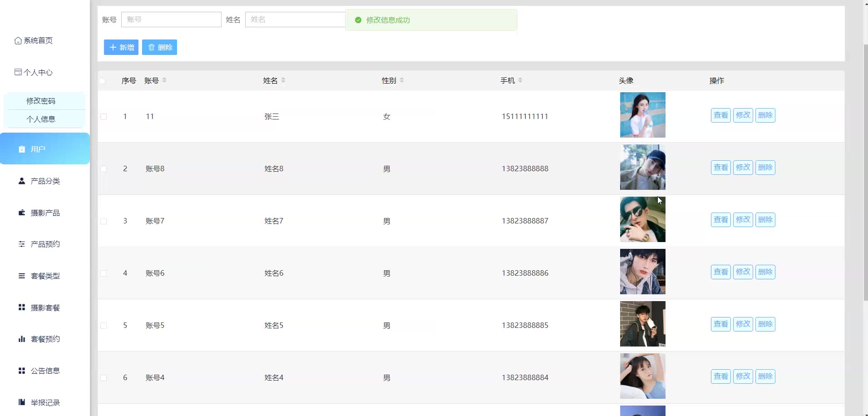Check the checkbox for row 账号8
Screen dimensions: 868x416
tap(104, 169)
